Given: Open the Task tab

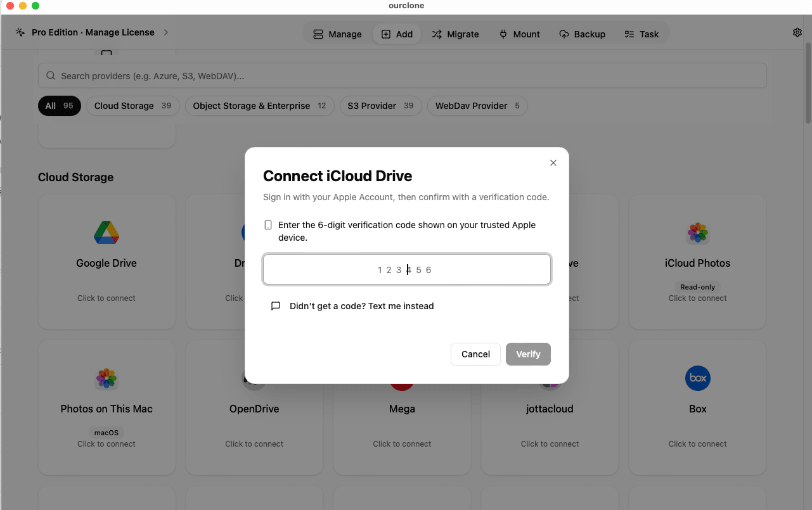Looking at the screenshot, I should [x=641, y=34].
